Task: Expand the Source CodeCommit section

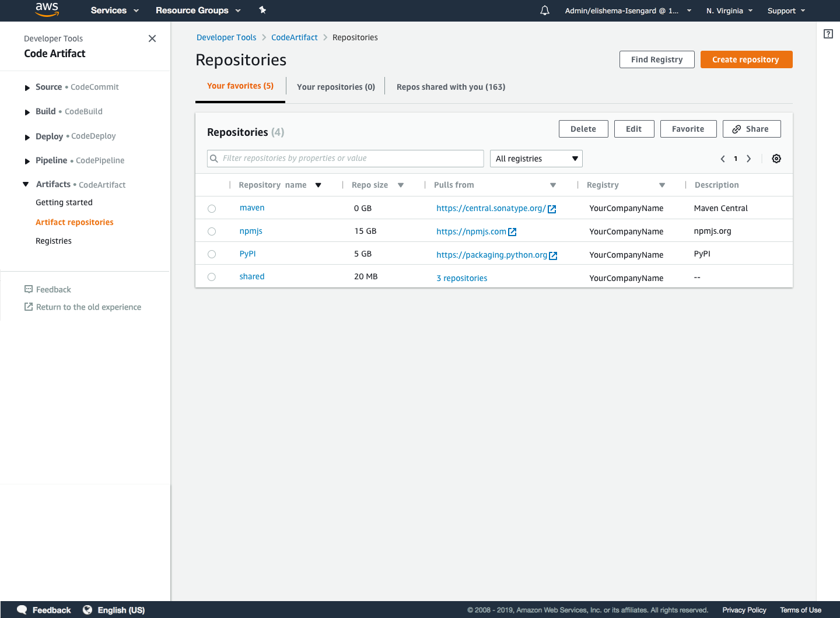Action: coord(27,88)
